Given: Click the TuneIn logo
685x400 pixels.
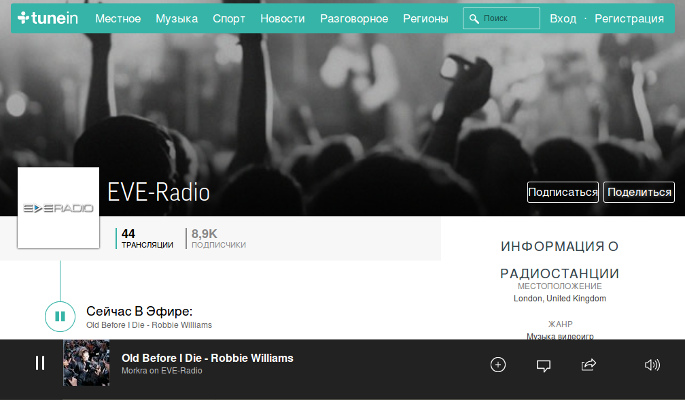Looking at the screenshot, I should (48, 18).
